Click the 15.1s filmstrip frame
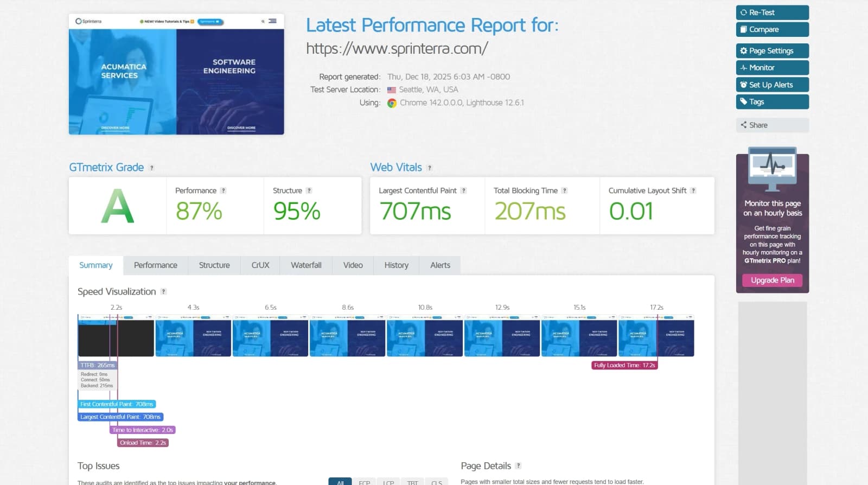 click(x=579, y=335)
